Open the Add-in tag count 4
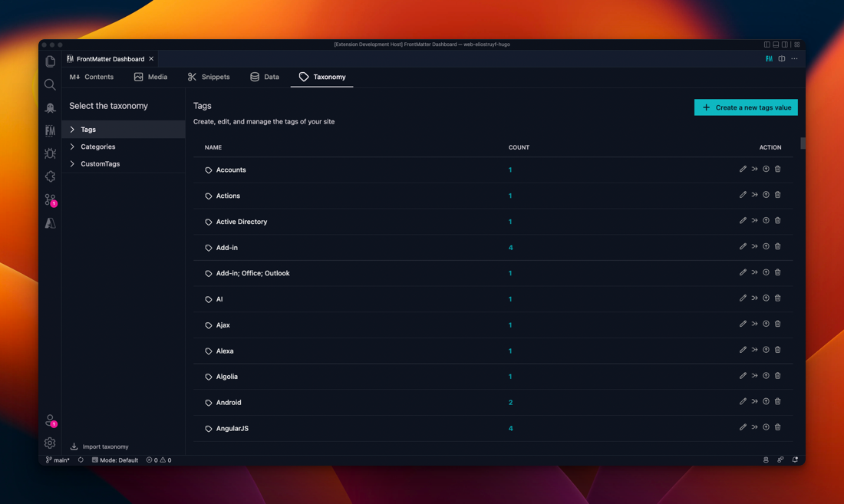The width and height of the screenshot is (844, 504). click(510, 248)
